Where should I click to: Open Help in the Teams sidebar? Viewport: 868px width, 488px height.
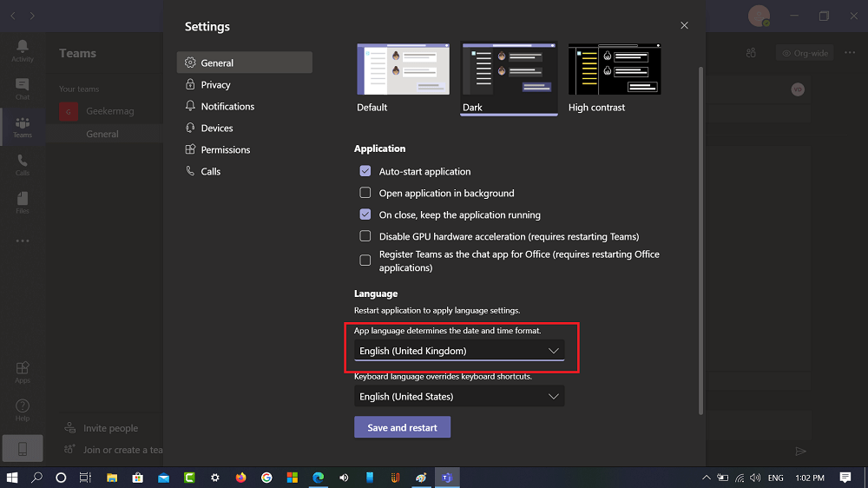[23, 411]
